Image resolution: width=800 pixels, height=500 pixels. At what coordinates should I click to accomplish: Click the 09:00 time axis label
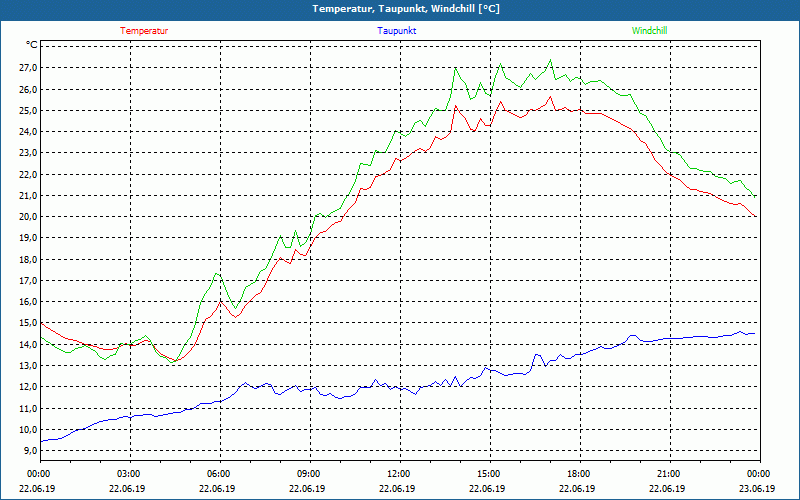(x=307, y=474)
